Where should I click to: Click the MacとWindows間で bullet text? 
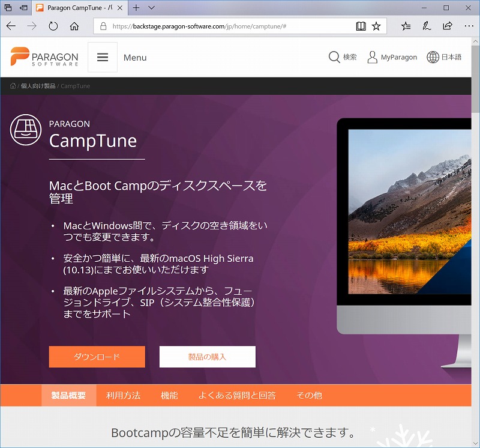[x=166, y=231]
